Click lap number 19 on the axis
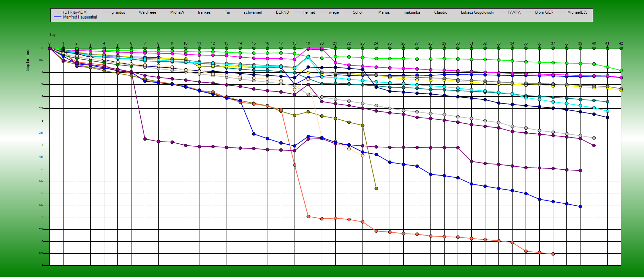Viewport: 644px width, 277px height. tap(308, 44)
